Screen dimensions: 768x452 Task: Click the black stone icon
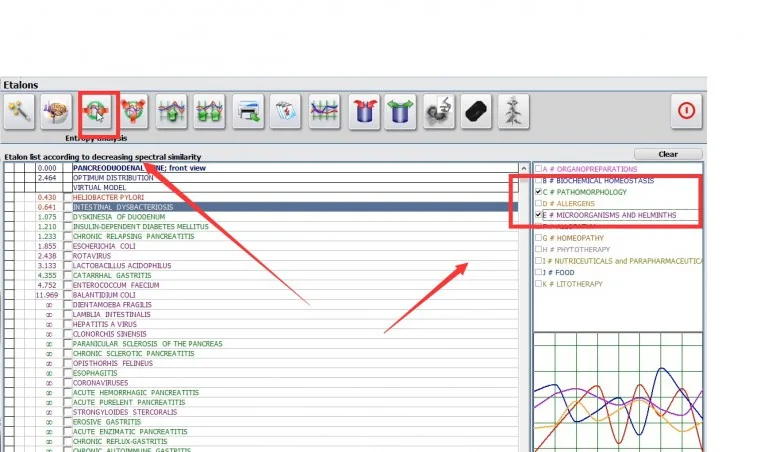pyautogui.click(x=476, y=112)
